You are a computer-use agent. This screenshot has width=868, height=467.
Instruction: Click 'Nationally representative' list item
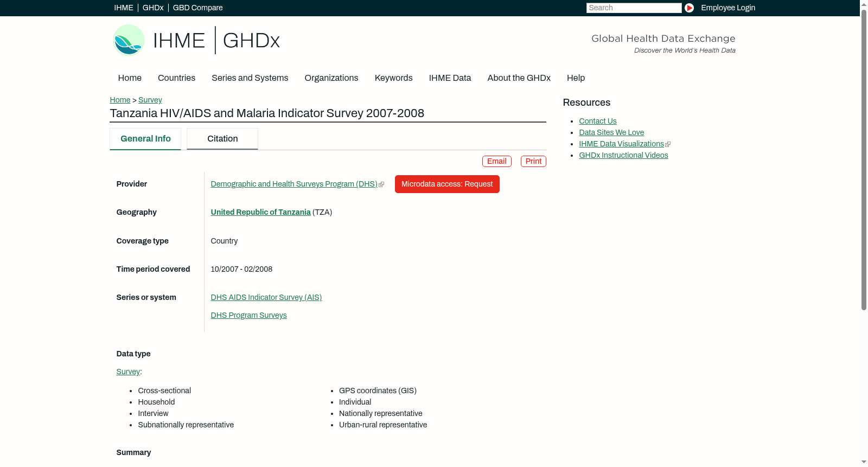coord(380,413)
